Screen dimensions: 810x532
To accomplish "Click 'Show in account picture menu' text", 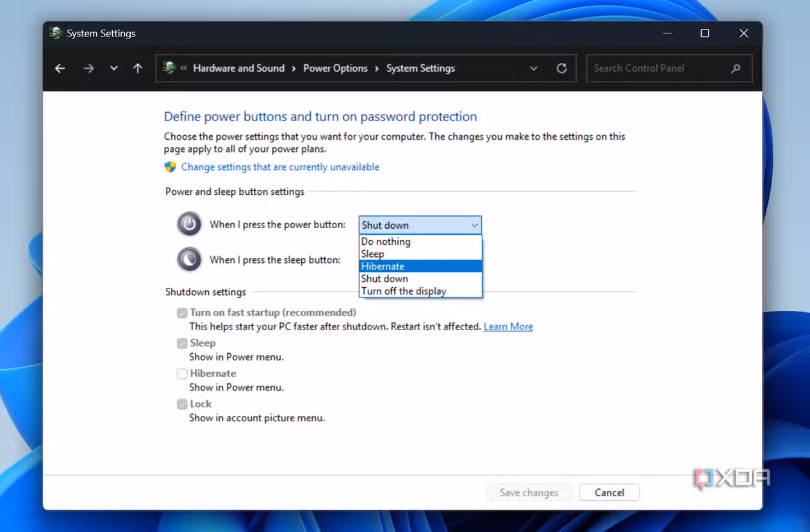I will tap(257, 418).
